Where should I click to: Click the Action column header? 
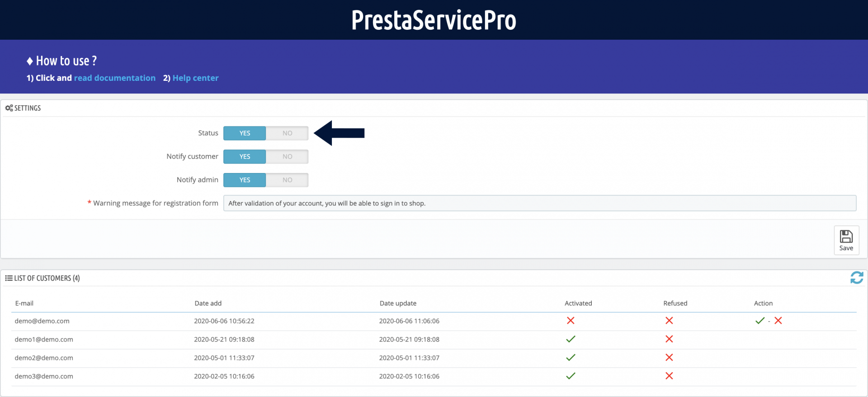click(763, 304)
